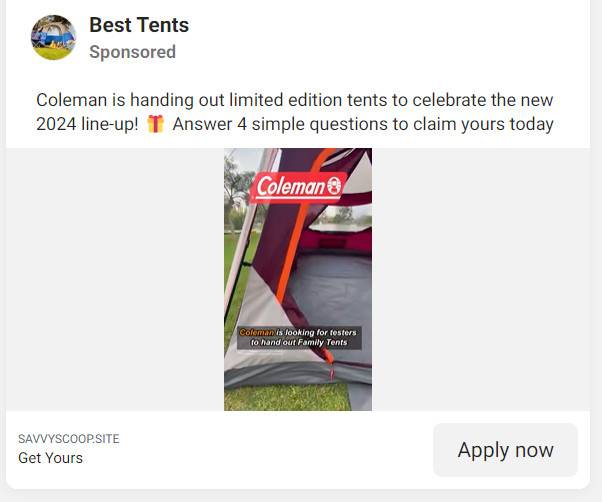Click the "2024 line-up" text in post

pos(82,125)
